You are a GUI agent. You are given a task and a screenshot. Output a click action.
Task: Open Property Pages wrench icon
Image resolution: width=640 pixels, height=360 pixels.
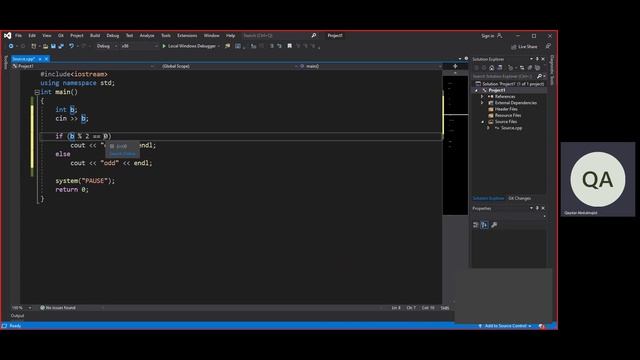click(494, 225)
